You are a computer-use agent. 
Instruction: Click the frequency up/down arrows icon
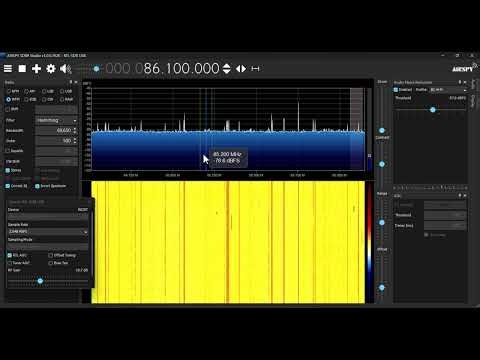tap(226, 69)
